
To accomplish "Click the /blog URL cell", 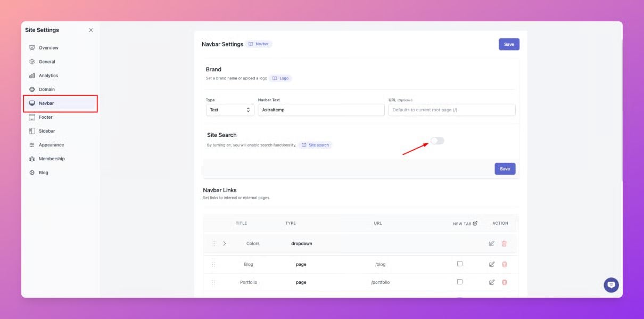I will tap(380, 264).
